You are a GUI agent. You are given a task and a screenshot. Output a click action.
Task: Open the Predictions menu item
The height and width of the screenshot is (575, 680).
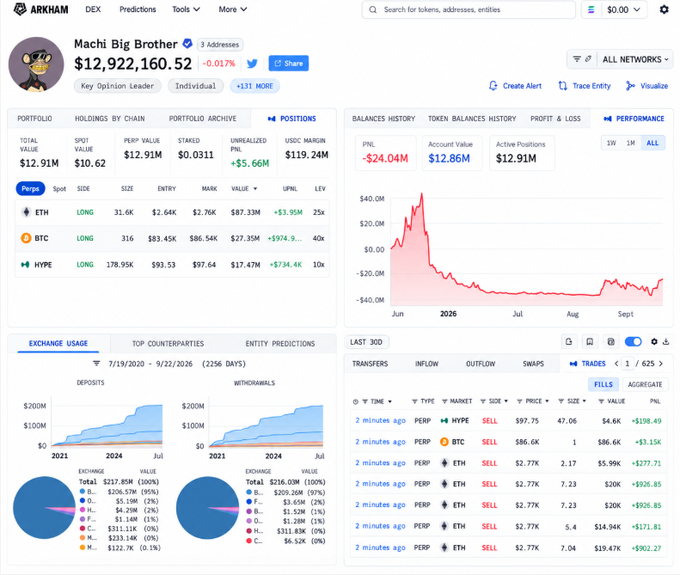(x=137, y=9)
